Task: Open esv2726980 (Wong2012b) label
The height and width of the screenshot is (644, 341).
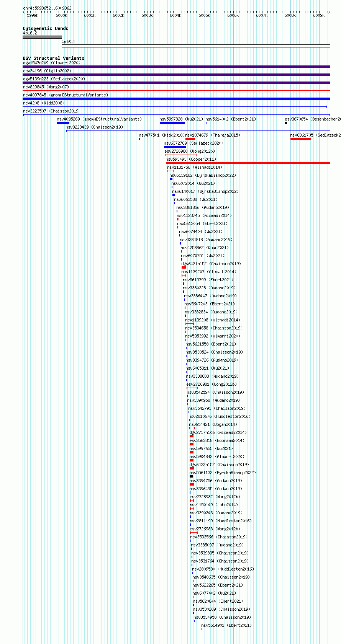Action: (190, 151)
